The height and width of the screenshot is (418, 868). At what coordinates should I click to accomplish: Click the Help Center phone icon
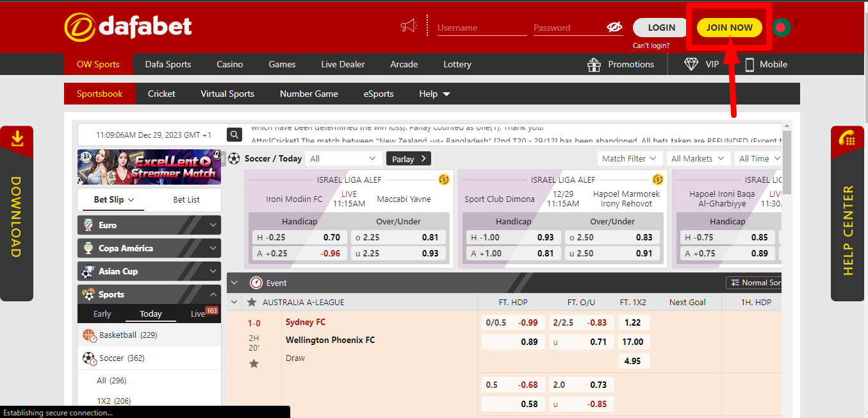[x=848, y=138]
